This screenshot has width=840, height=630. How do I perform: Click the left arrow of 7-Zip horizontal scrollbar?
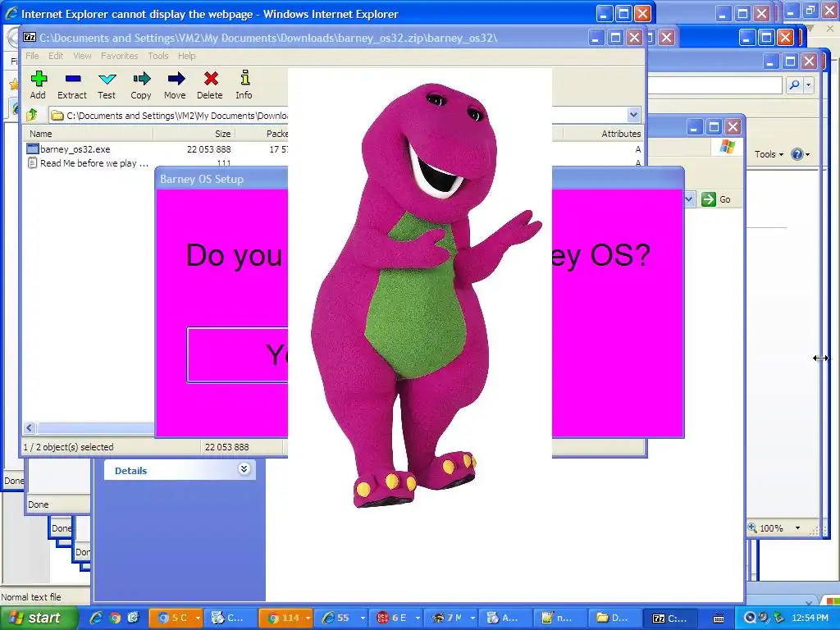point(30,427)
